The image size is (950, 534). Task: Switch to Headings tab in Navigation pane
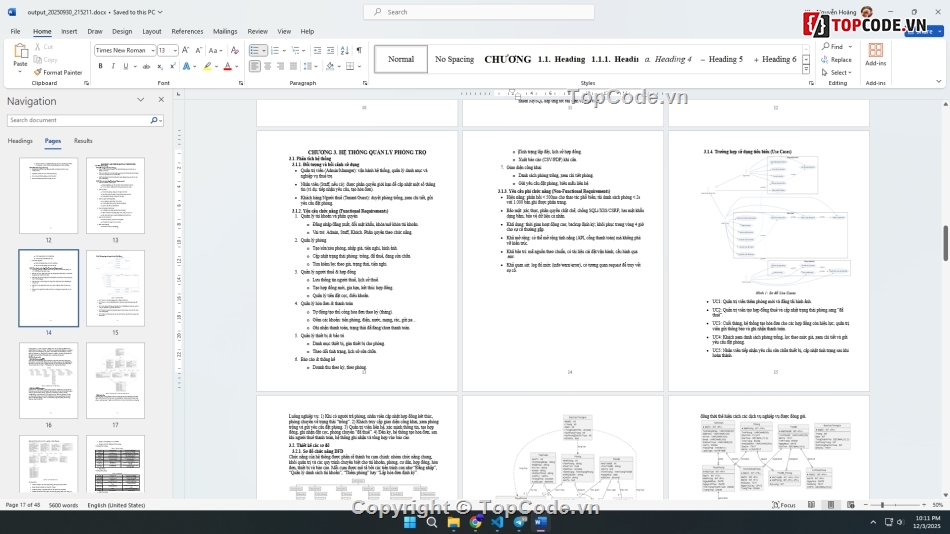pyautogui.click(x=20, y=141)
